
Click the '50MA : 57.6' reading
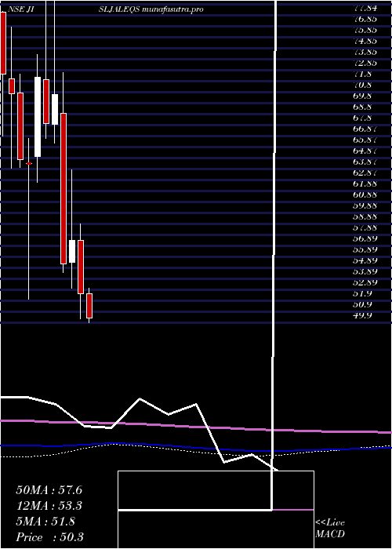(49, 490)
